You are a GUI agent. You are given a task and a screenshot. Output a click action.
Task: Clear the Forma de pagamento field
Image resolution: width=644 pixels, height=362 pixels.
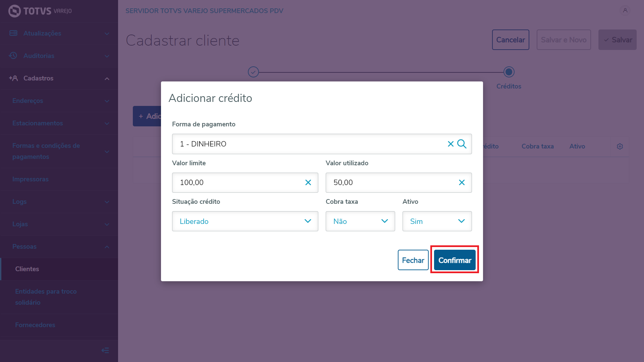pos(450,144)
